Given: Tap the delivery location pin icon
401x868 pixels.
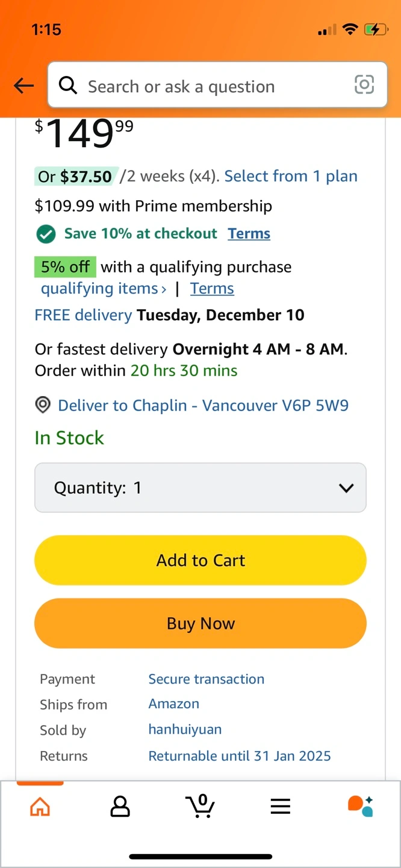Looking at the screenshot, I should [43, 405].
